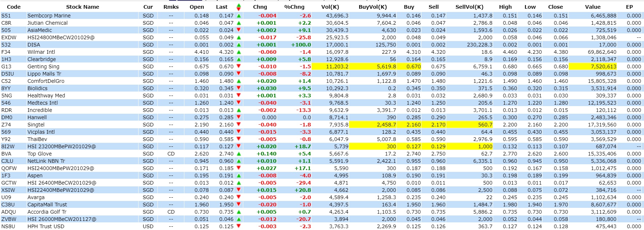
Task: Click green up arrow in Incredible row
Action: coord(239,110)
